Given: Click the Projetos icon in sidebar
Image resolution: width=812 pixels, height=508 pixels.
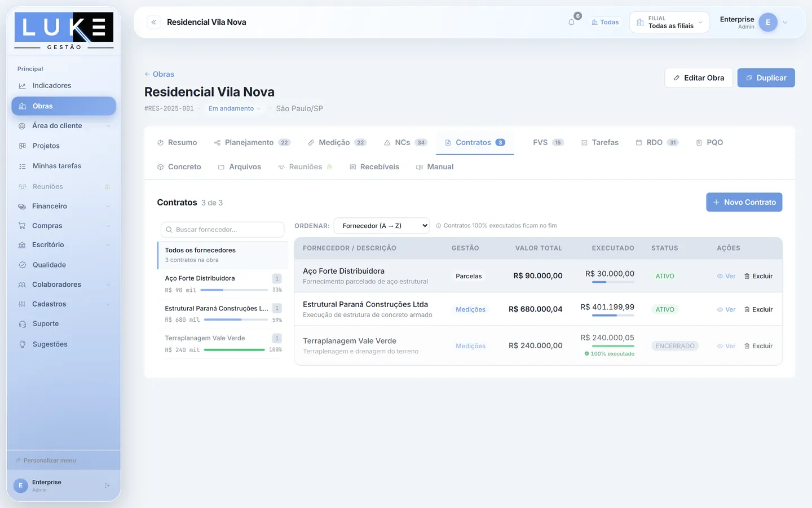Looking at the screenshot, I should click(x=22, y=146).
